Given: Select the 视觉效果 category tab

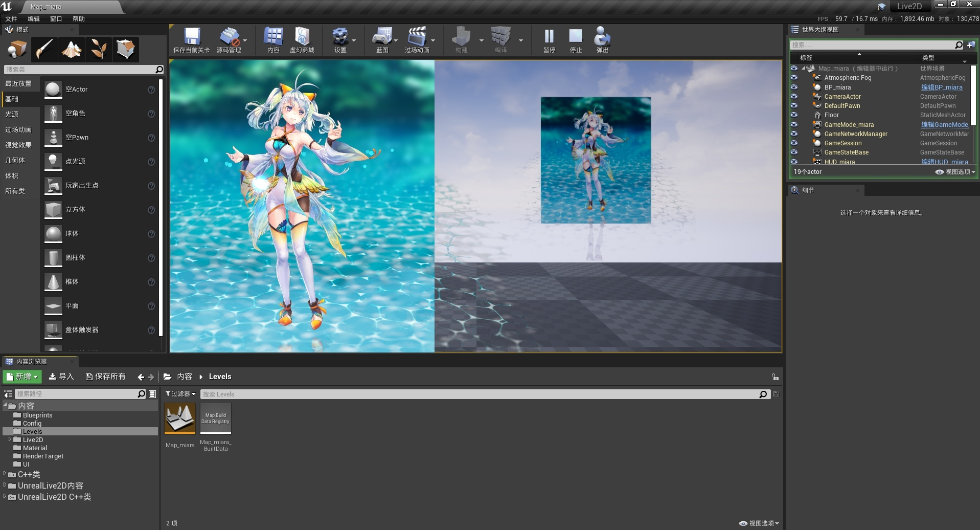Looking at the screenshot, I should click(20, 145).
